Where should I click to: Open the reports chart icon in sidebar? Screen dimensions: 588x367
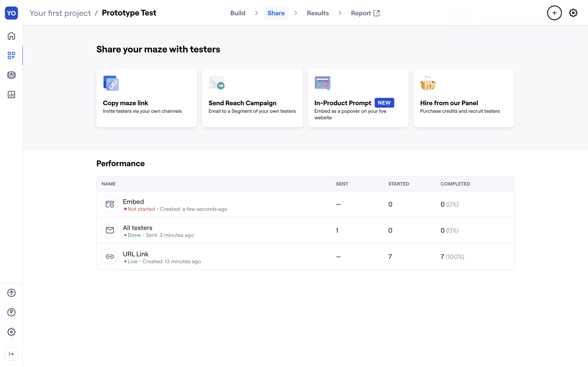click(x=11, y=95)
